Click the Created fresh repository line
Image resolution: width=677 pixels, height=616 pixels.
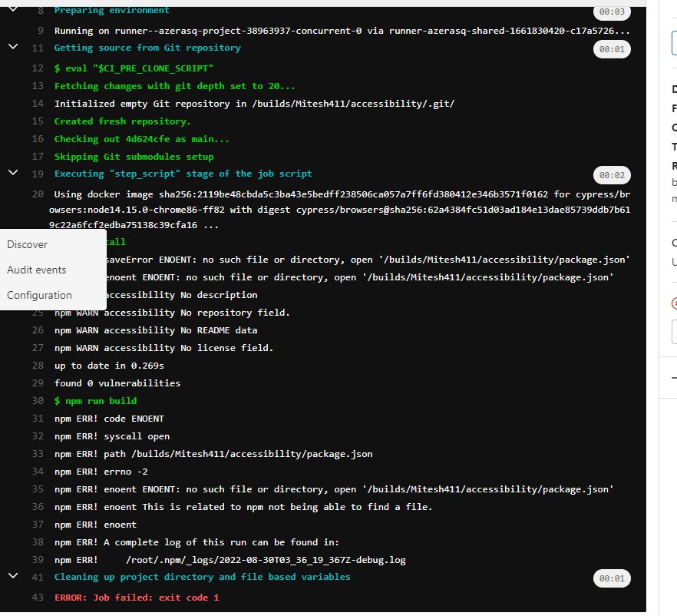click(122, 121)
